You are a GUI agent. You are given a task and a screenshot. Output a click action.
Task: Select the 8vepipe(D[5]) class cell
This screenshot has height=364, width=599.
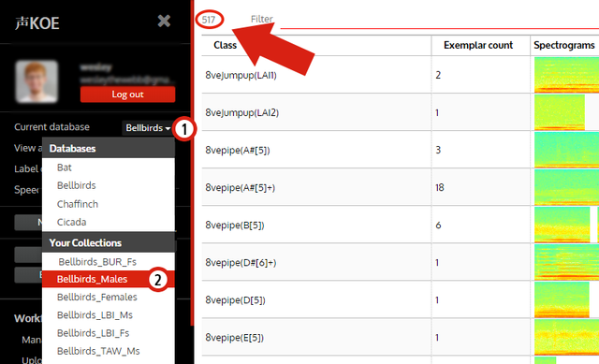pos(316,299)
